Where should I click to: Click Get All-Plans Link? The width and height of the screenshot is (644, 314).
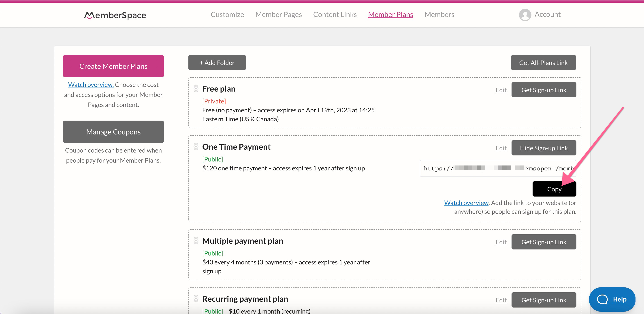tap(543, 62)
